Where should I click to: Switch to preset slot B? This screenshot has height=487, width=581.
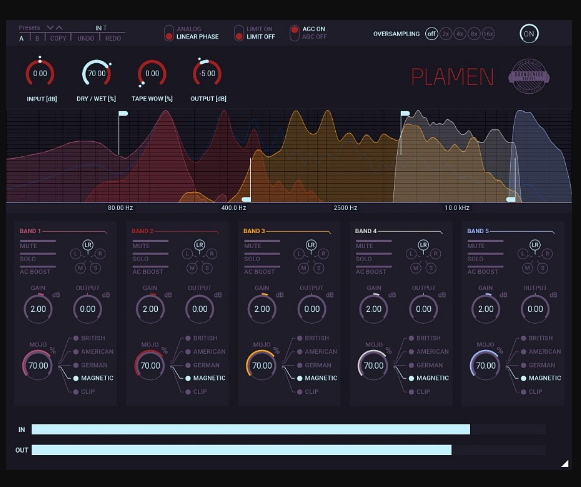pyautogui.click(x=37, y=38)
